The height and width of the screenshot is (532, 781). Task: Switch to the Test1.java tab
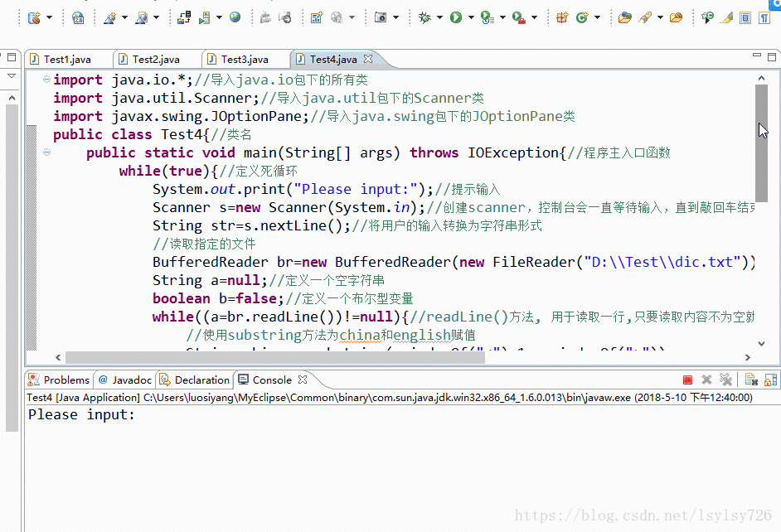coord(67,59)
